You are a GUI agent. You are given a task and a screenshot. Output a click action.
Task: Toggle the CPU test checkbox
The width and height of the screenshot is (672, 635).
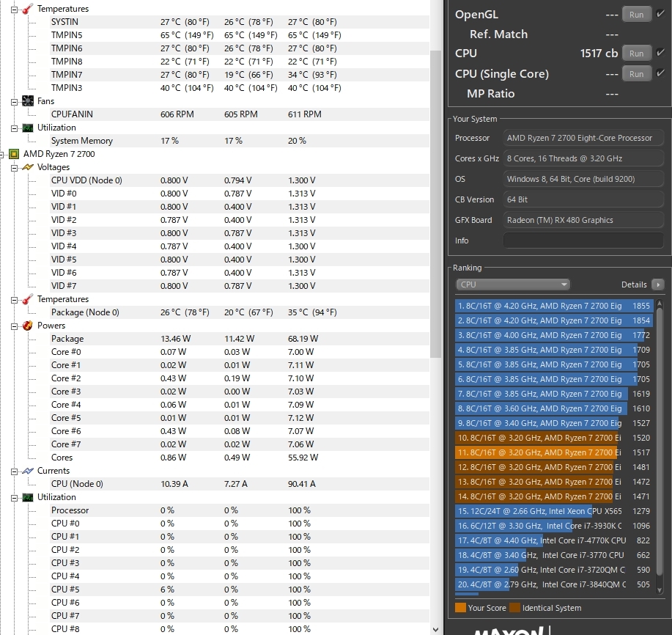coord(660,53)
